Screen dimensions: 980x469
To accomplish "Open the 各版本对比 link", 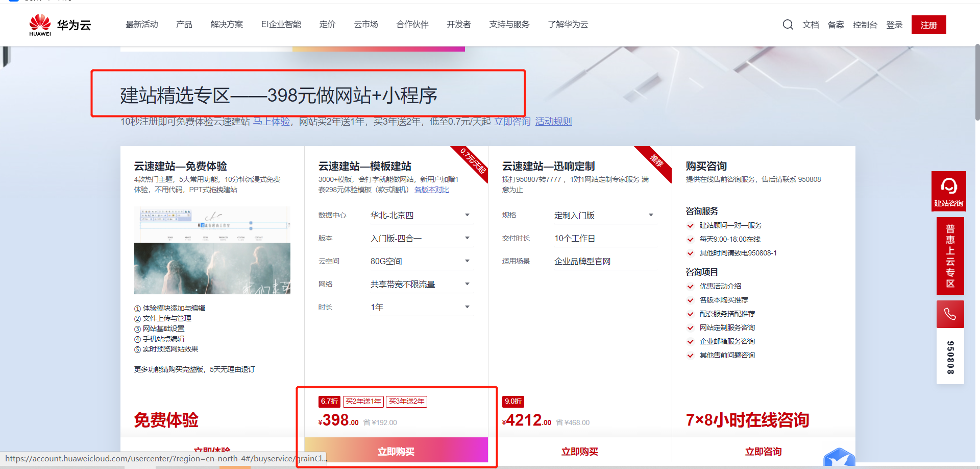I will 432,190.
